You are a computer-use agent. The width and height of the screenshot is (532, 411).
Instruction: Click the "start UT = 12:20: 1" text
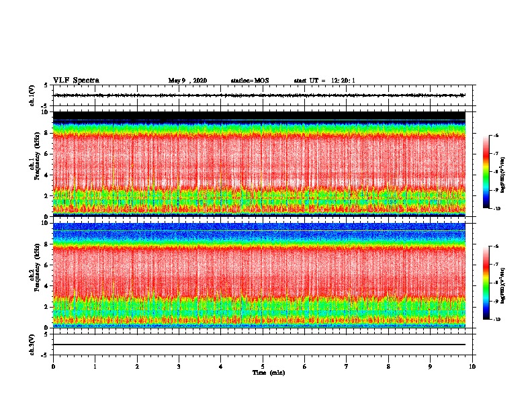coord(324,81)
